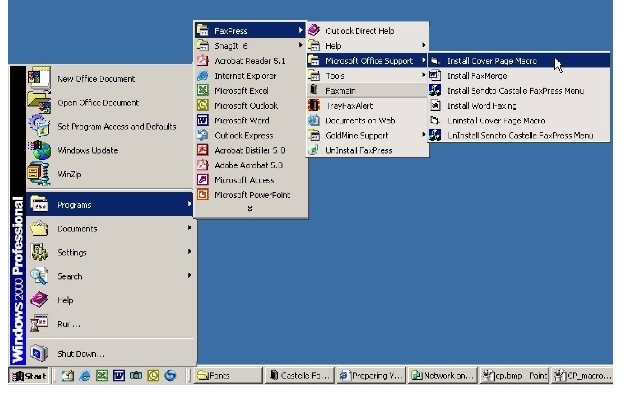Click the Microsoft PowerPoint icon

tap(203, 195)
